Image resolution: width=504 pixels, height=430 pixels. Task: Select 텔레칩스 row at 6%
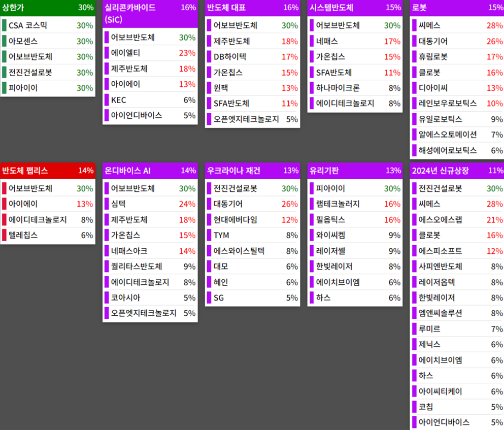[x=48, y=235]
